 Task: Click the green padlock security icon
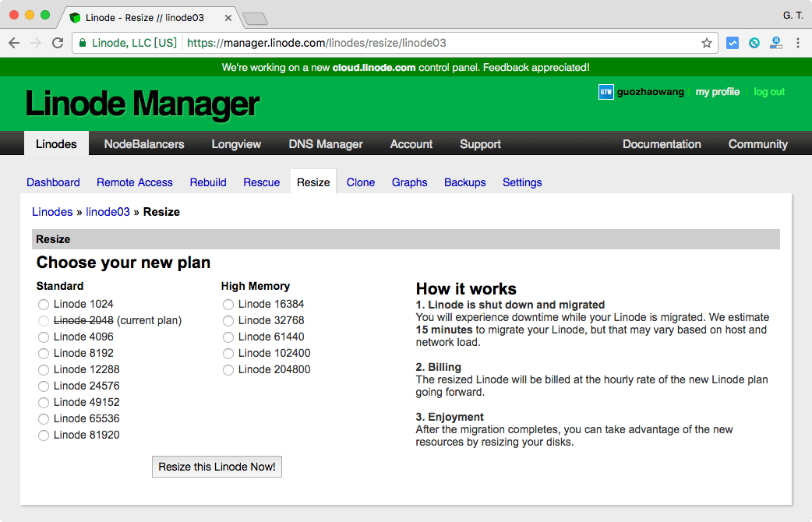[83, 43]
